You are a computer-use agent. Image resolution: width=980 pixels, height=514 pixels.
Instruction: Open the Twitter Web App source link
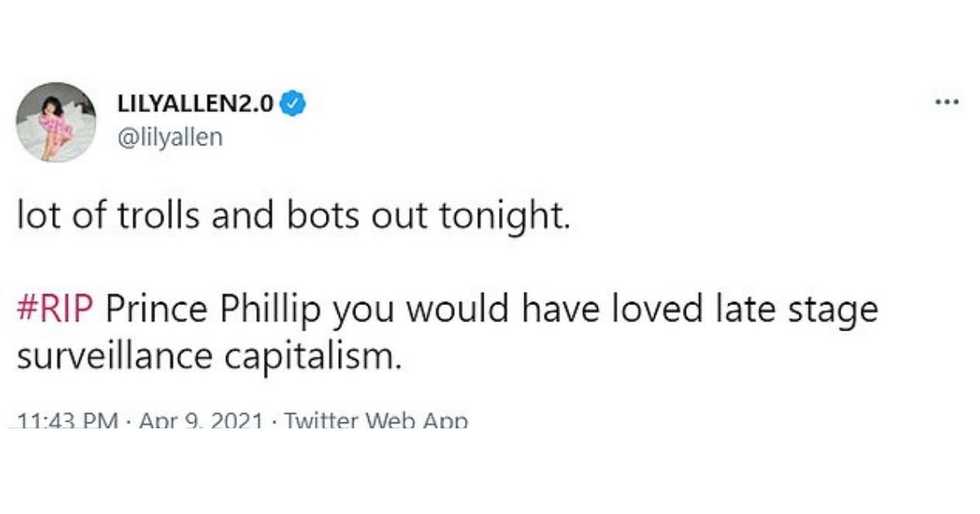(376, 422)
